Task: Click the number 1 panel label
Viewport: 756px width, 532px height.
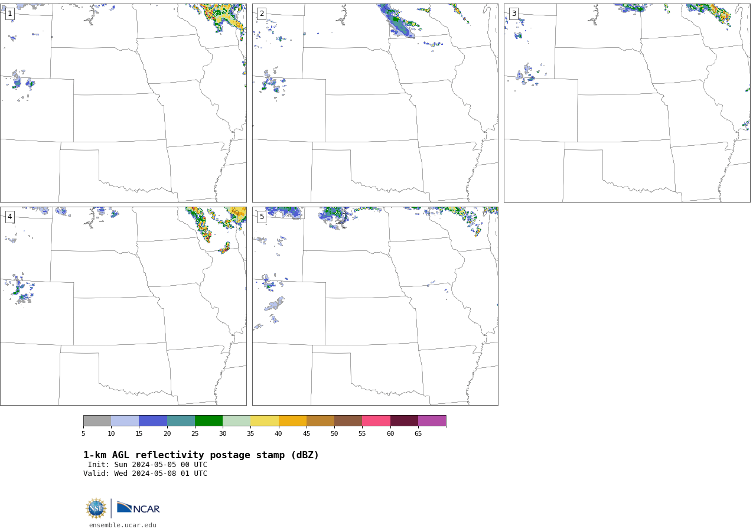Action: click(9, 14)
